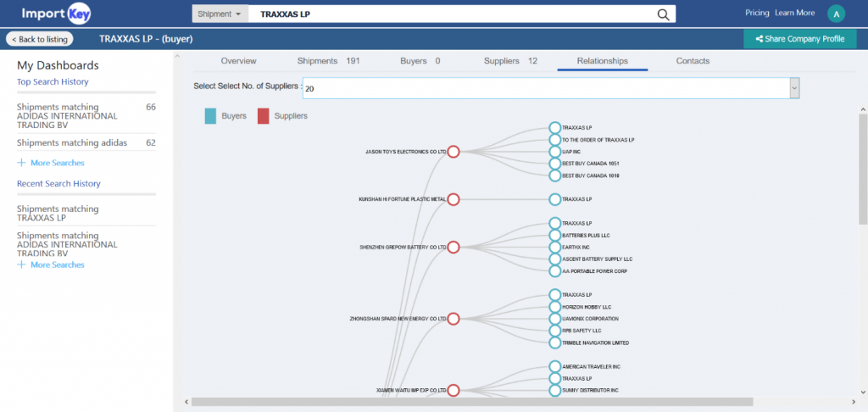
Task: Expand More Searches under Recent Search History
Action: point(51,264)
